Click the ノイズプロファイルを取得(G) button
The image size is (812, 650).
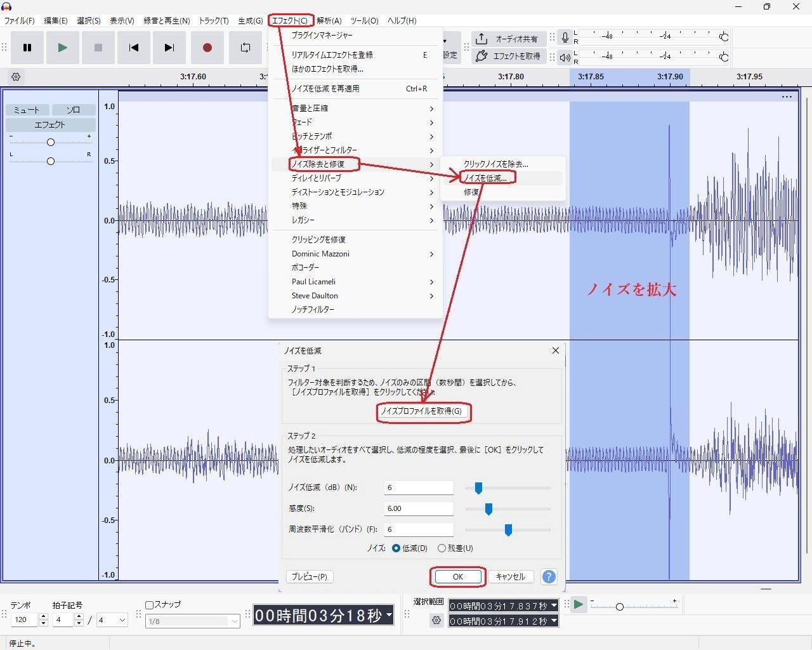421,411
